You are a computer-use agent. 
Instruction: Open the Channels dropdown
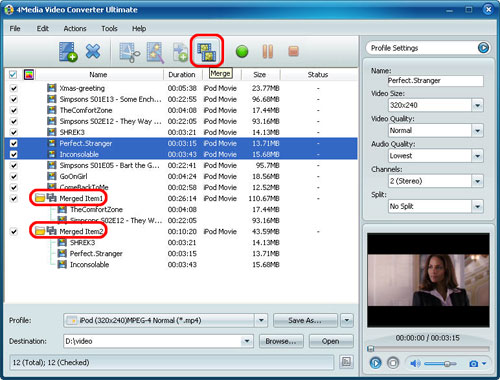pos(477,181)
